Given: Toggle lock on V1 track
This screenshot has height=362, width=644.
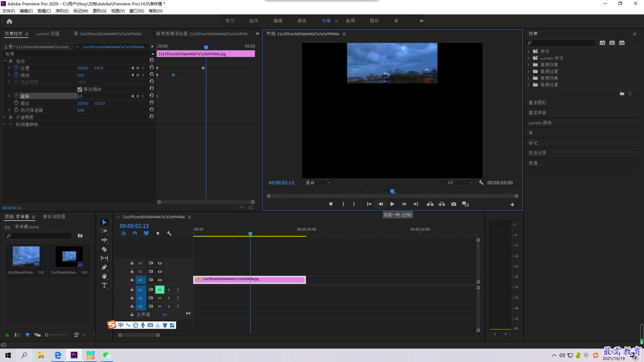Looking at the screenshot, I should [132, 280].
